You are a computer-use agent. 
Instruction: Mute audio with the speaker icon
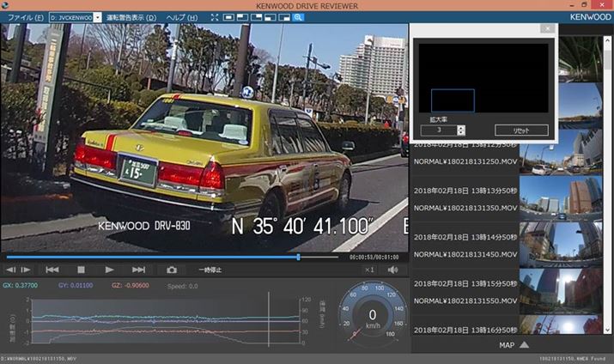[392, 270]
